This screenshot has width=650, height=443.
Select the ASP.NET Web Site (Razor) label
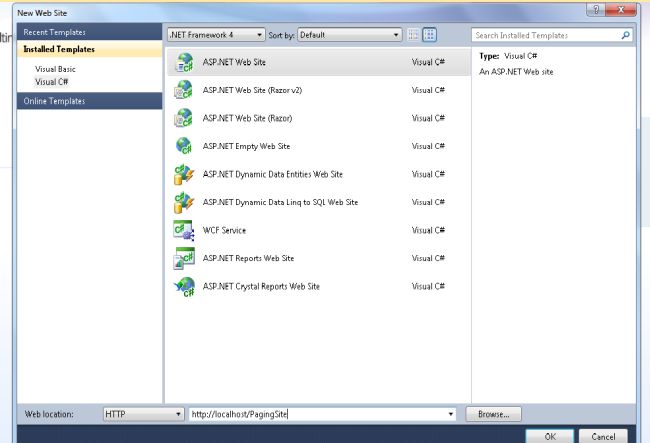(247, 119)
